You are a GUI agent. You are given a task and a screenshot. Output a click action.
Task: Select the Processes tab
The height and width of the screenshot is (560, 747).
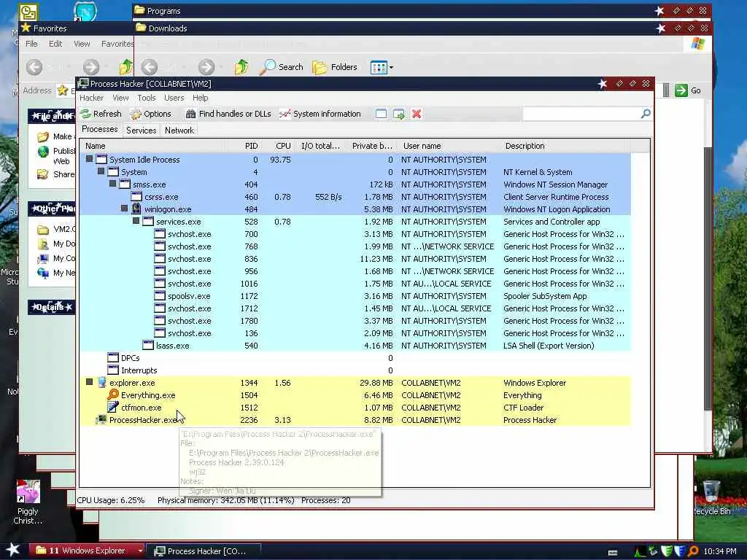[99, 129]
